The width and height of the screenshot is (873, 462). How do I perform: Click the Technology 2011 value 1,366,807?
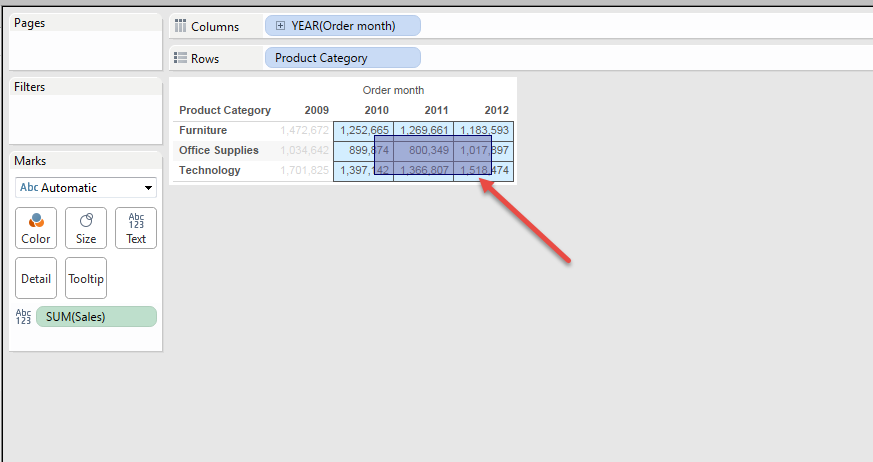[424, 170]
